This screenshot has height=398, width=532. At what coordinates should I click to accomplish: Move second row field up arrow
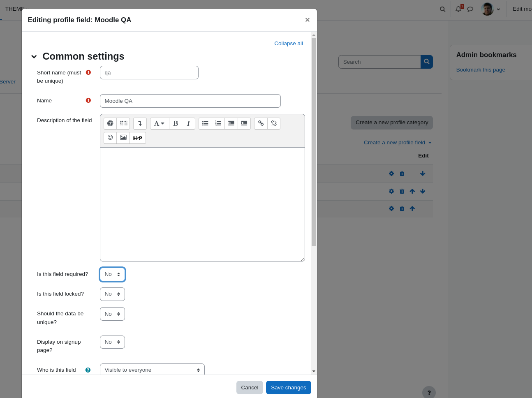coord(412,191)
